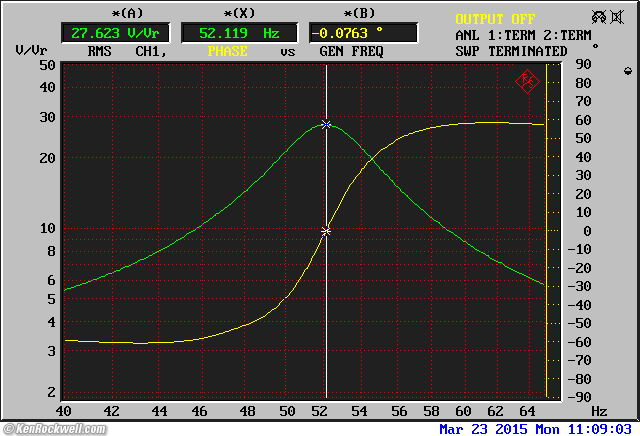This screenshot has width=640, height=436.
Task: Click the SWP TERMINATED status line
Action: click(511, 51)
